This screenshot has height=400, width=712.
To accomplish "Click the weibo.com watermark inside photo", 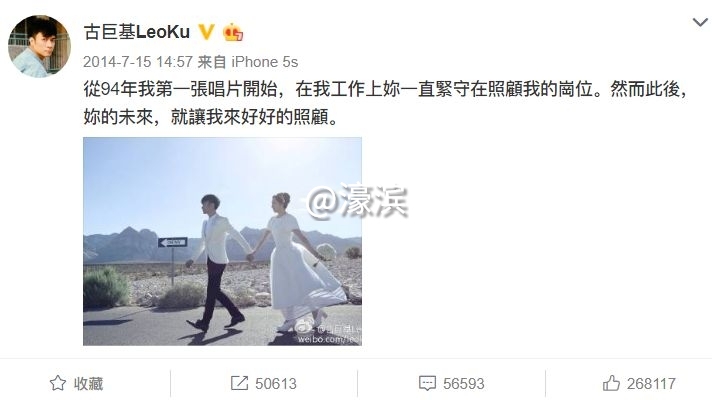I will 329,339.
